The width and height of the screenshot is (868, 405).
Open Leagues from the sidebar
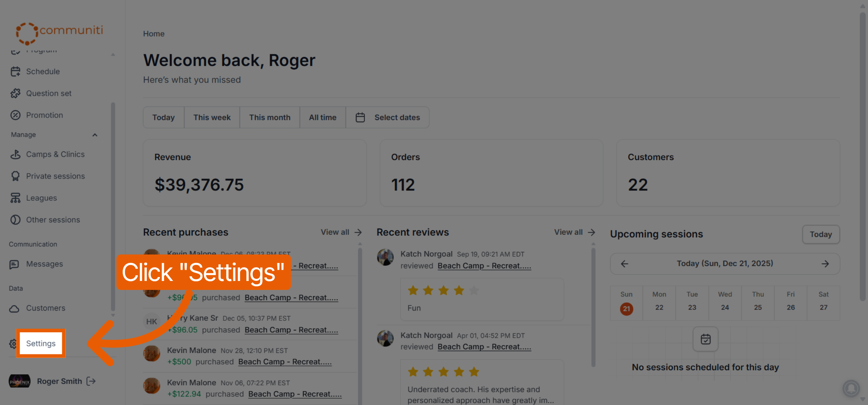coord(41,198)
